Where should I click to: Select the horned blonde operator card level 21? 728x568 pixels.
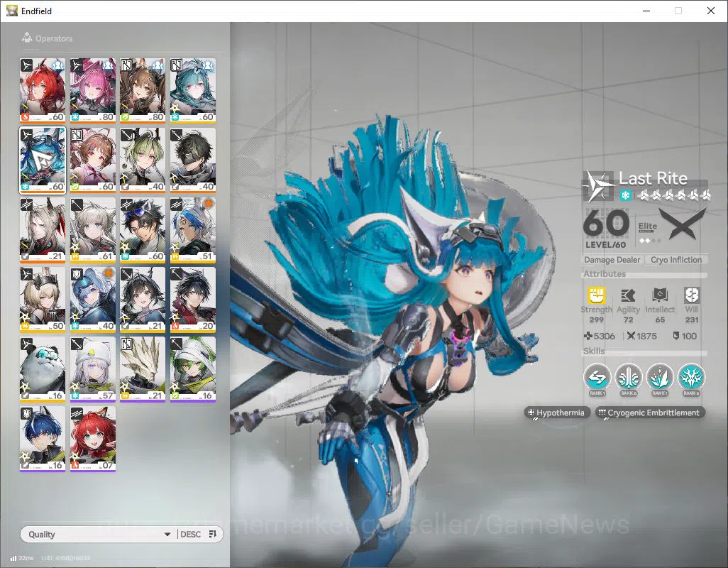click(43, 229)
